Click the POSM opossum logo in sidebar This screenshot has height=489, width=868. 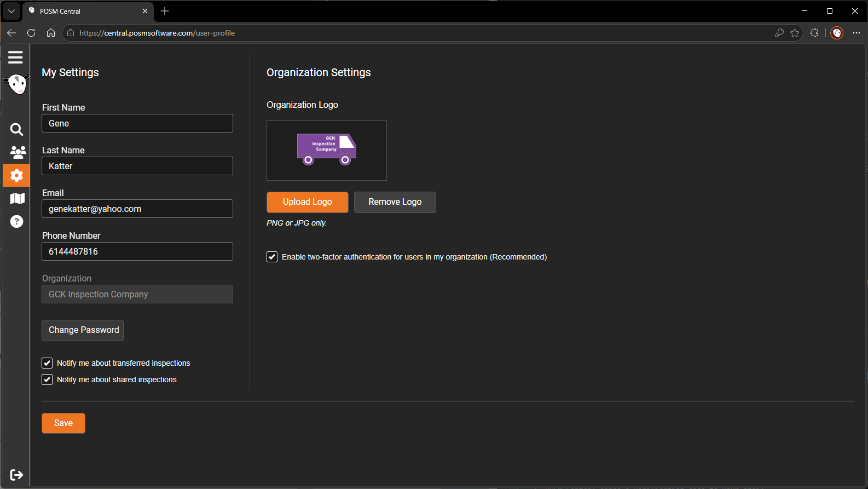point(17,84)
